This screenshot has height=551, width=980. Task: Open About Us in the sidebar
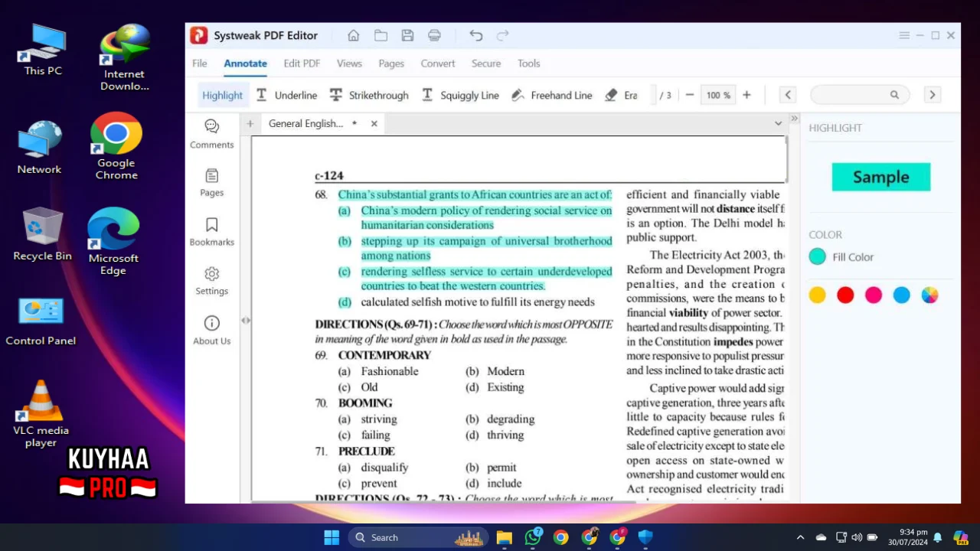(x=212, y=331)
